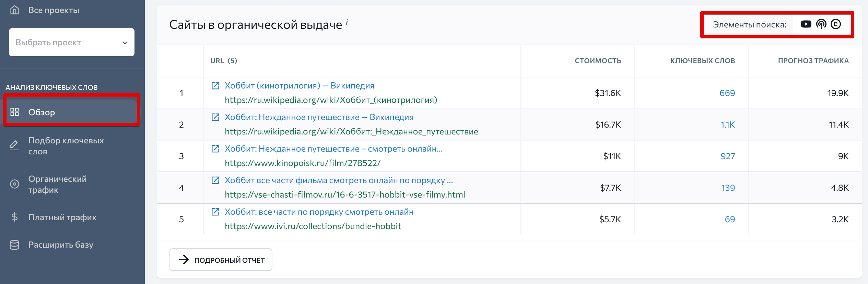The image size is (868, 284).
Task: Click the database icon for Расширить базу
Action: 14,245
